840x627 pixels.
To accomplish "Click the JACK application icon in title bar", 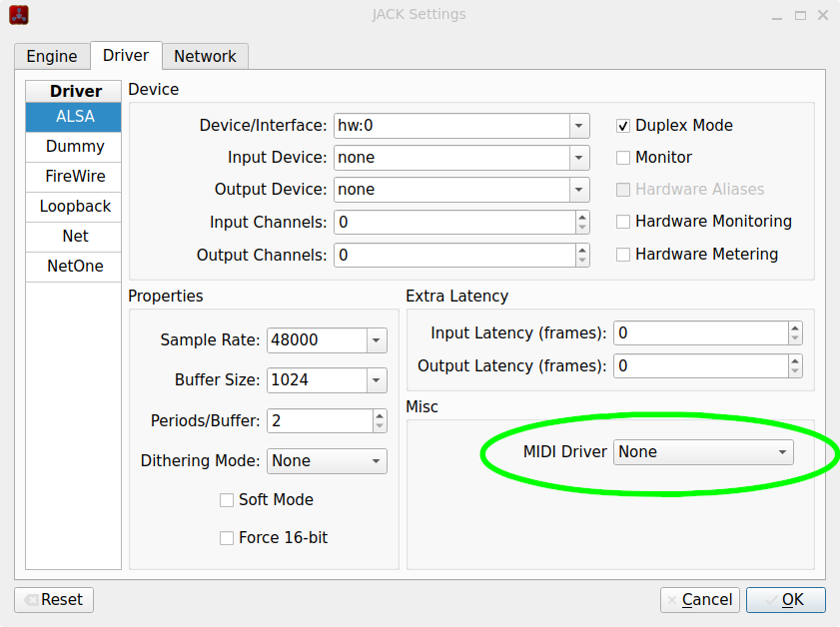I will pos(18,15).
